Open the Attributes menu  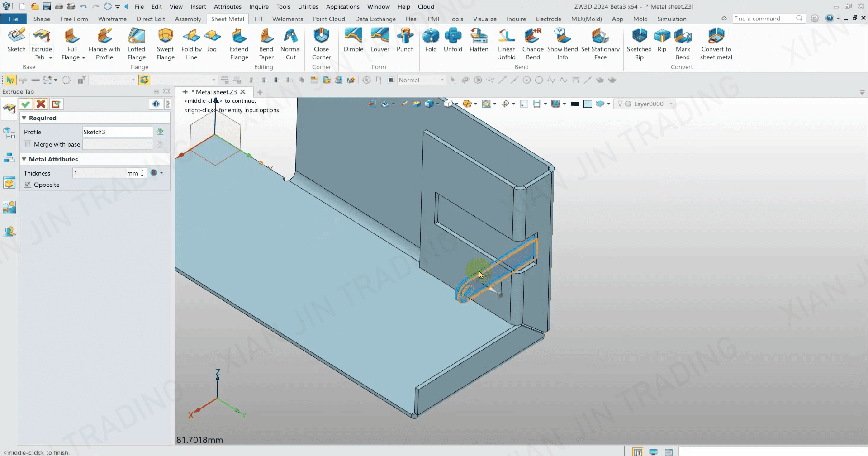(x=228, y=7)
